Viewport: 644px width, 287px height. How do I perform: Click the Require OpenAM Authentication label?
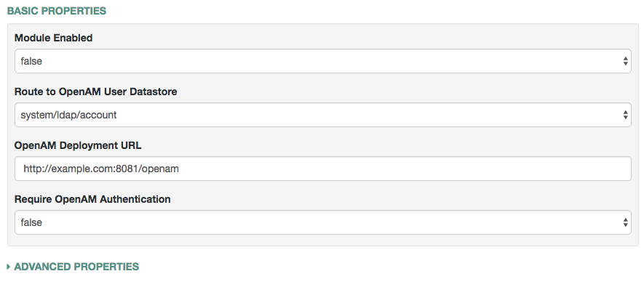point(92,199)
